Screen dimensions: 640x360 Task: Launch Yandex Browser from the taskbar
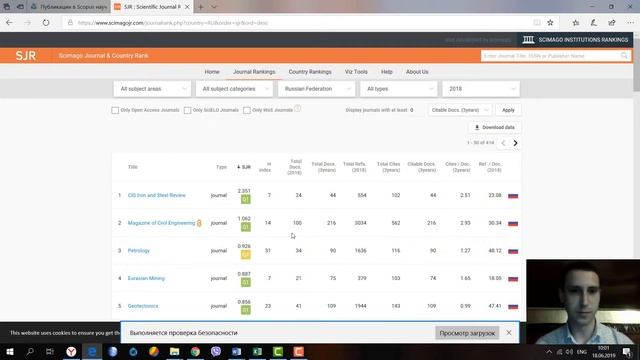pyautogui.click(x=71, y=351)
